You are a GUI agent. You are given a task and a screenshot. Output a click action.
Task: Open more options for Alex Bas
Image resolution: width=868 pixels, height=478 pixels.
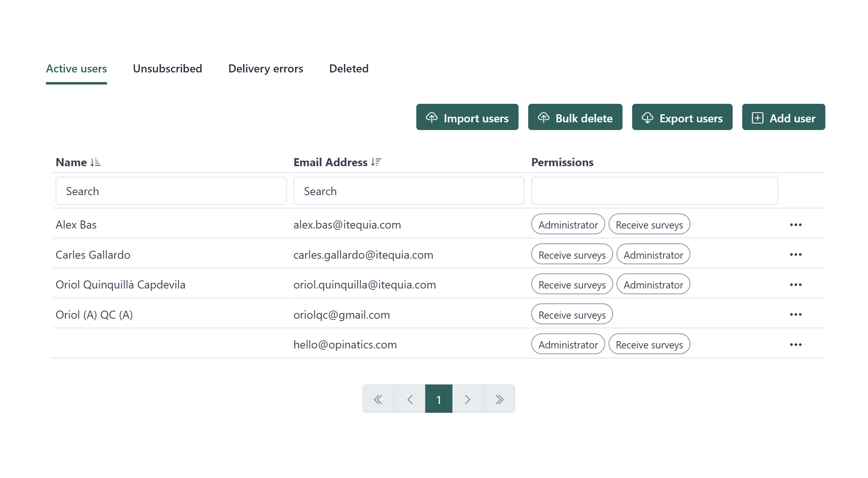pos(796,225)
